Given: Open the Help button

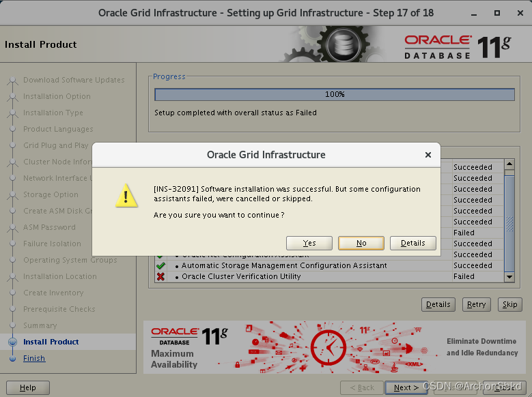Looking at the screenshot, I should tap(28, 387).
